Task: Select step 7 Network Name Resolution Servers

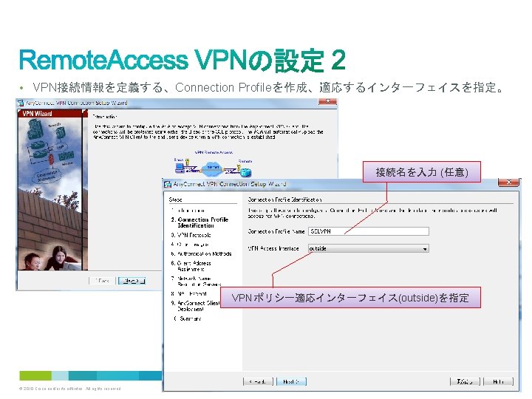Action: 196,282
